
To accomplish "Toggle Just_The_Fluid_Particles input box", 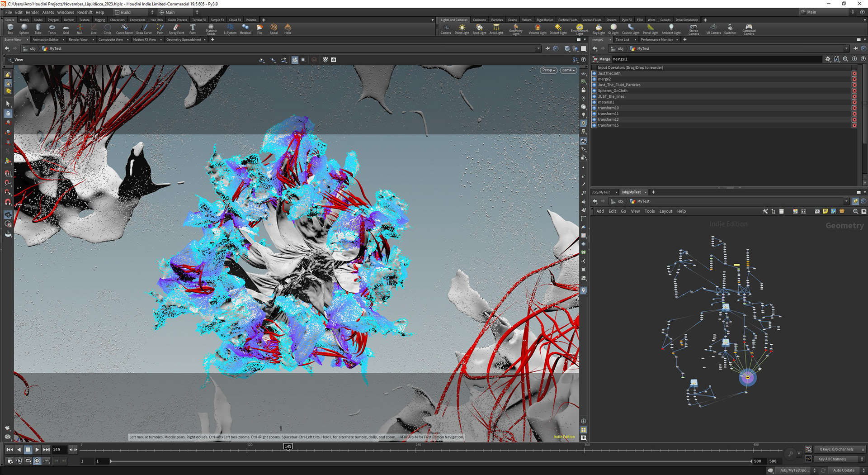I will coord(594,85).
